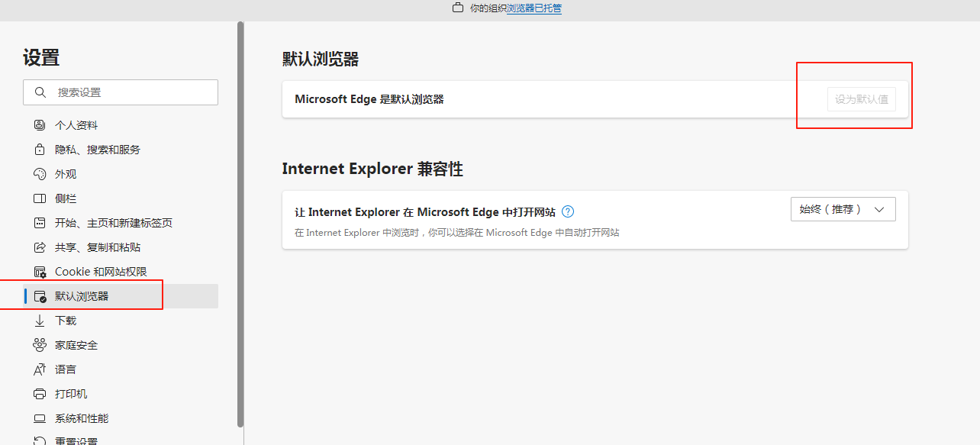Click the Languages (语言) icon
Image resolution: width=980 pixels, height=445 pixels.
pos(40,369)
